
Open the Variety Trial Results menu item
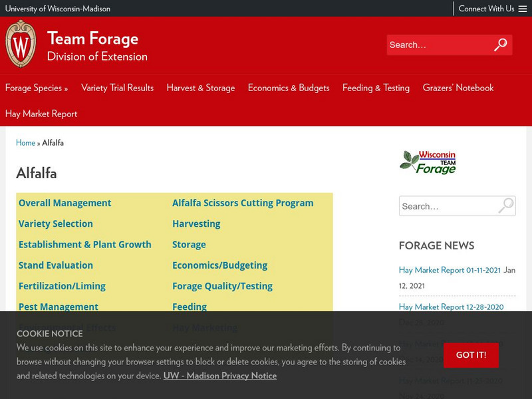tap(116, 87)
